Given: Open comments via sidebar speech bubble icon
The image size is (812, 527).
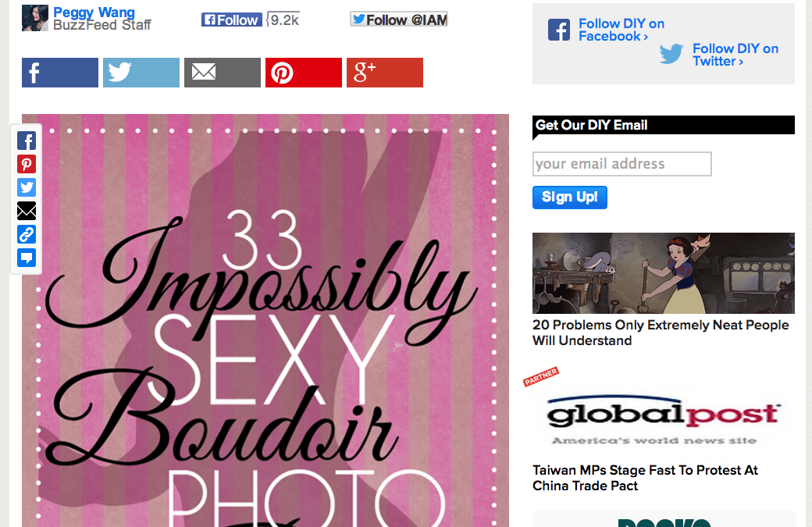Looking at the screenshot, I should (27, 258).
